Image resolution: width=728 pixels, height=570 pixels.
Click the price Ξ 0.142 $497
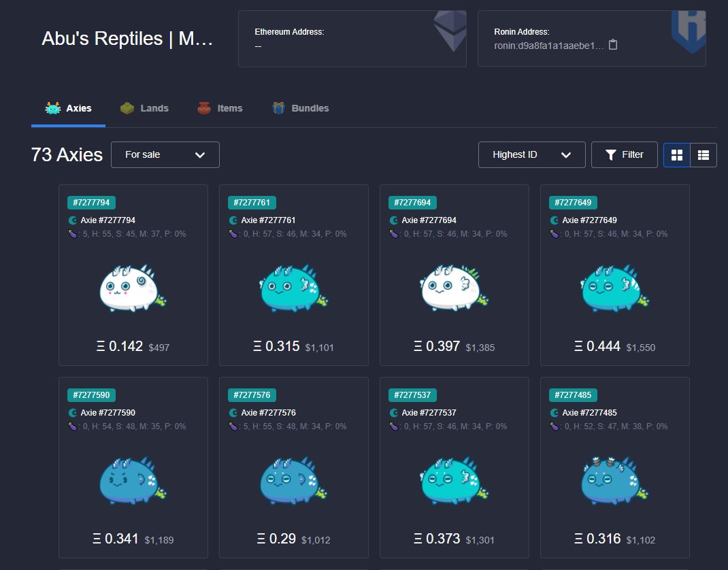[133, 346]
